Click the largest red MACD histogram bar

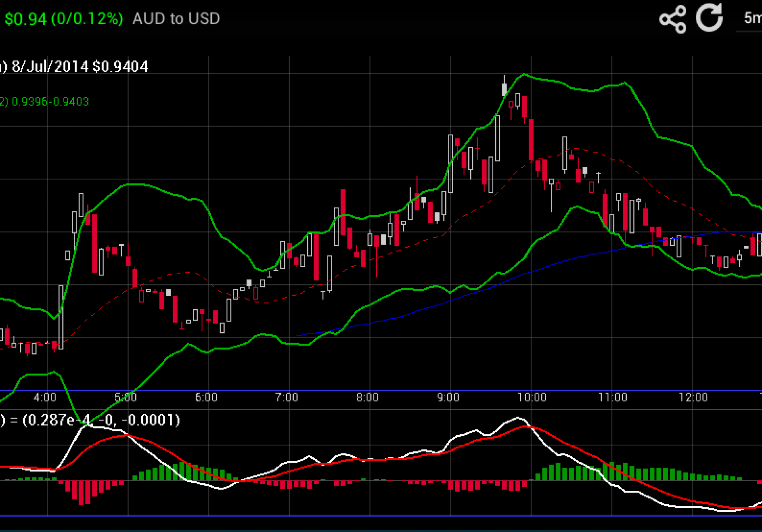point(81,492)
